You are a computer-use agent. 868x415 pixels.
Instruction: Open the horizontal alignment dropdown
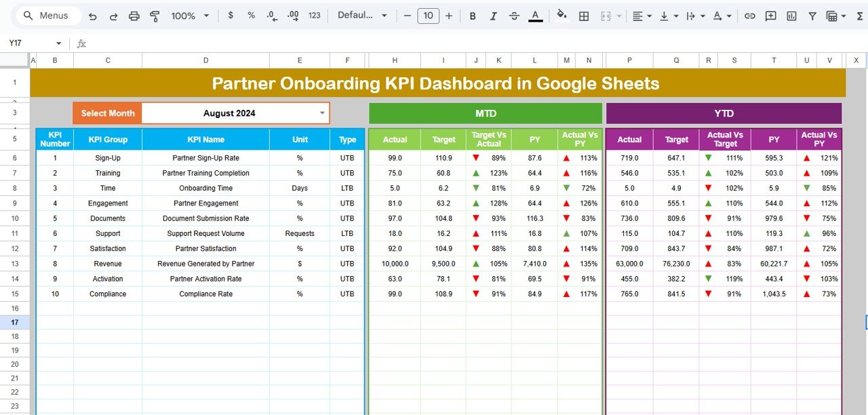pos(640,15)
